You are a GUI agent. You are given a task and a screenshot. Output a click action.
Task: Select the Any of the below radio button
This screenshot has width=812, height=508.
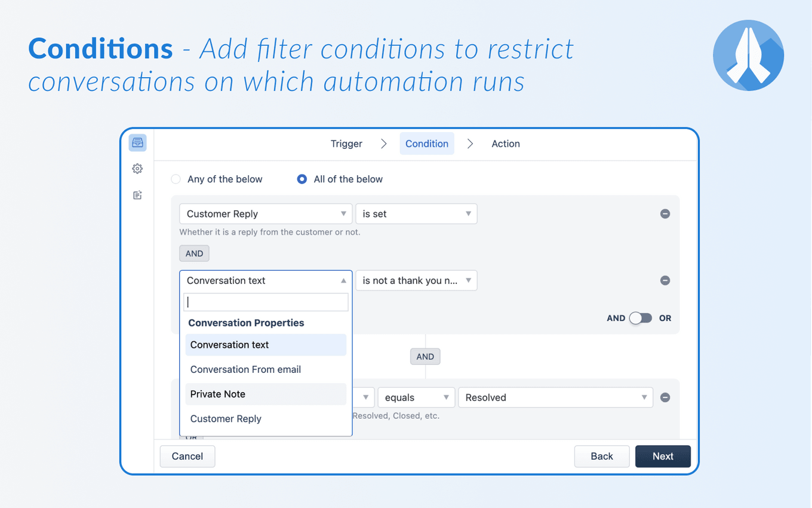(176, 179)
